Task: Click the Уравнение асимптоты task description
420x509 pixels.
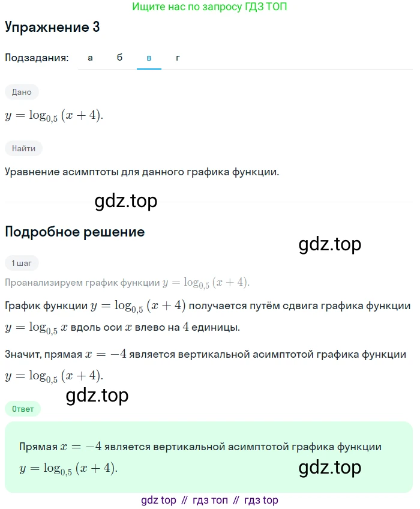Action: point(142,172)
